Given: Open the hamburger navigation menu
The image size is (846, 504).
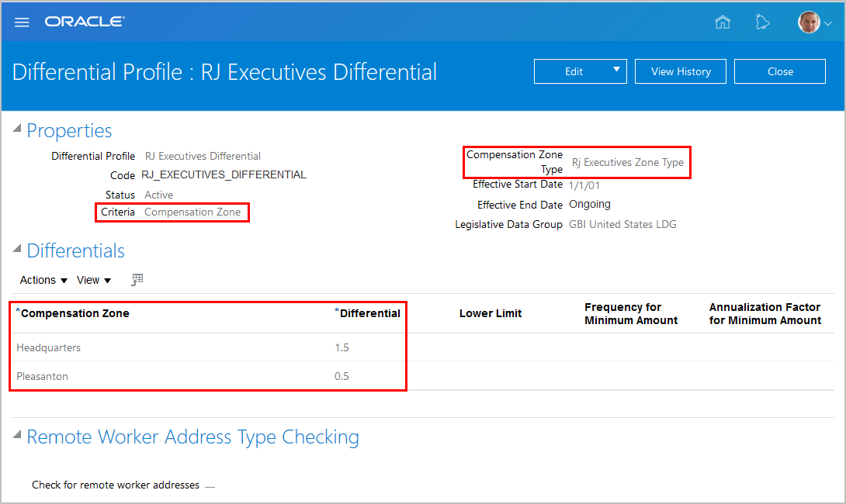Looking at the screenshot, I should [x=22, y=22].
